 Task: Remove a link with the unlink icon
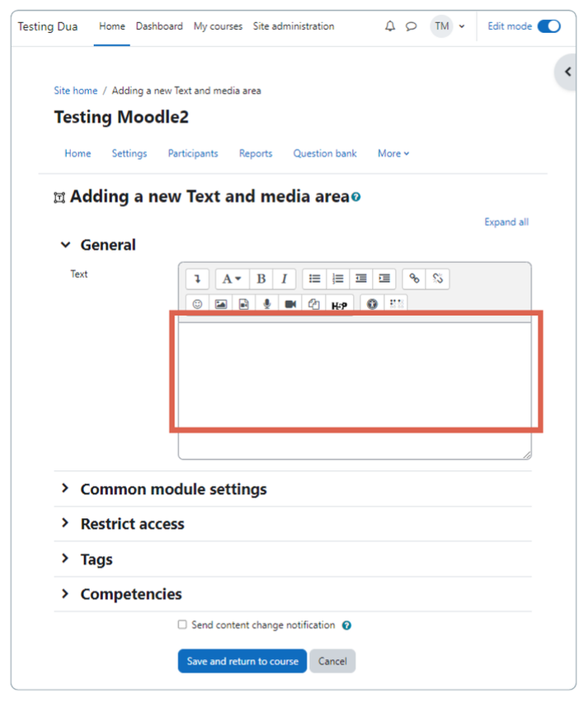tap(437, 278)
